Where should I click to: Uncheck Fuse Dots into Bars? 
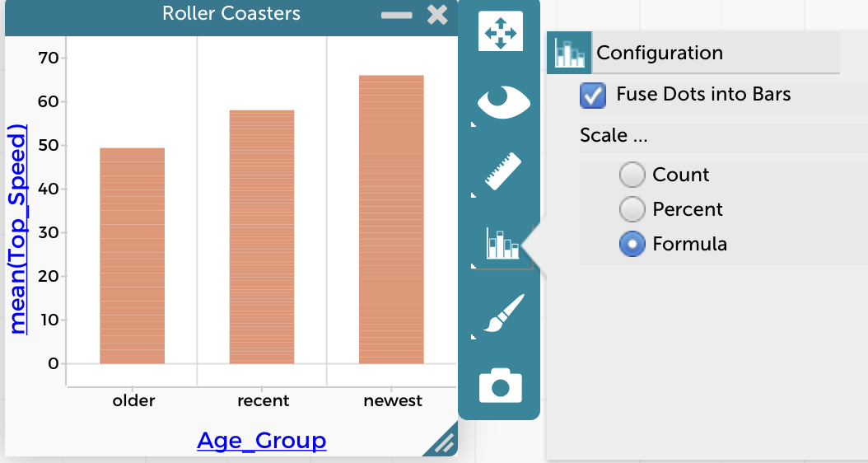pos(593,95)
